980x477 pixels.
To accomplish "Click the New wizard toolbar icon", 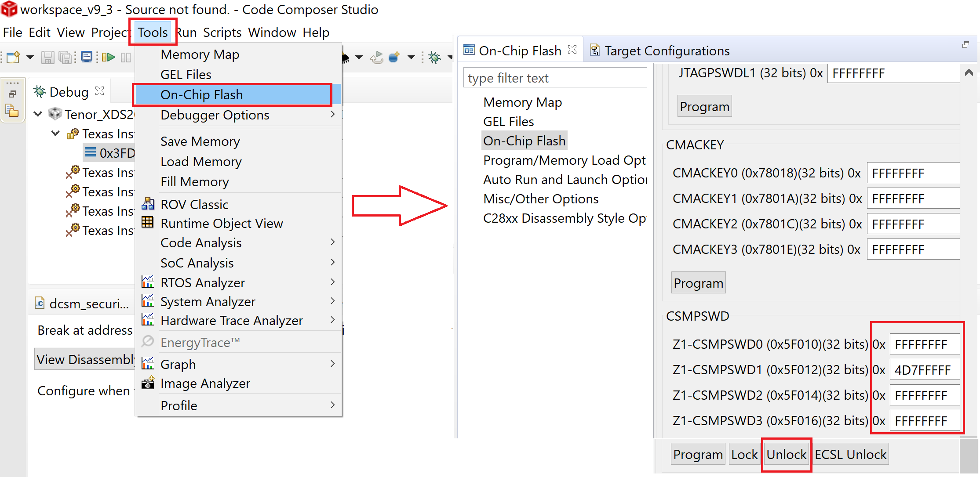I will coord(13,57).
